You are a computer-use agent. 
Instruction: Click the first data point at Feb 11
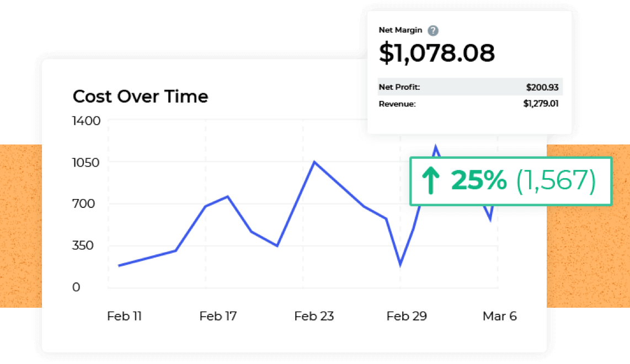click(119, 265)
